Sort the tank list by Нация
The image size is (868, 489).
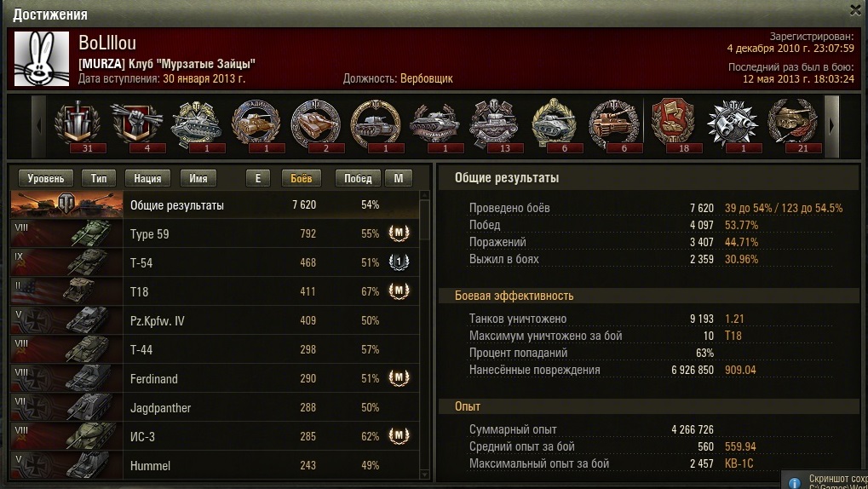pos(148,178)
